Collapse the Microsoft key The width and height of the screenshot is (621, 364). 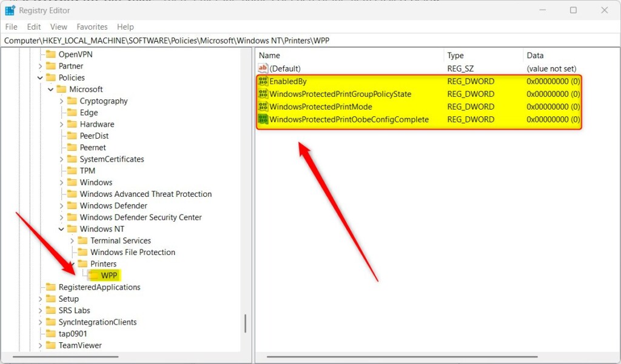[51, 89]
